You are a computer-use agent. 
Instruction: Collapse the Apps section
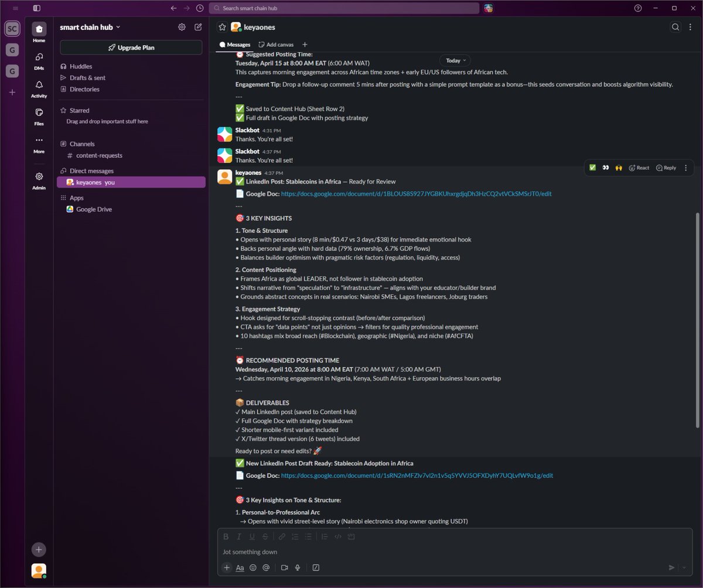pos(73,197)
